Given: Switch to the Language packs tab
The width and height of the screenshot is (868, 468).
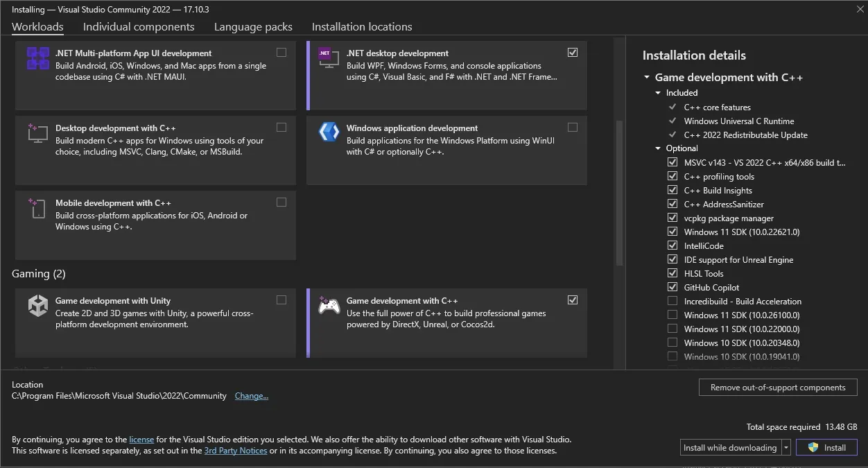Looking at the screenshot, I should pyautogui.click(x=253, y=27).
